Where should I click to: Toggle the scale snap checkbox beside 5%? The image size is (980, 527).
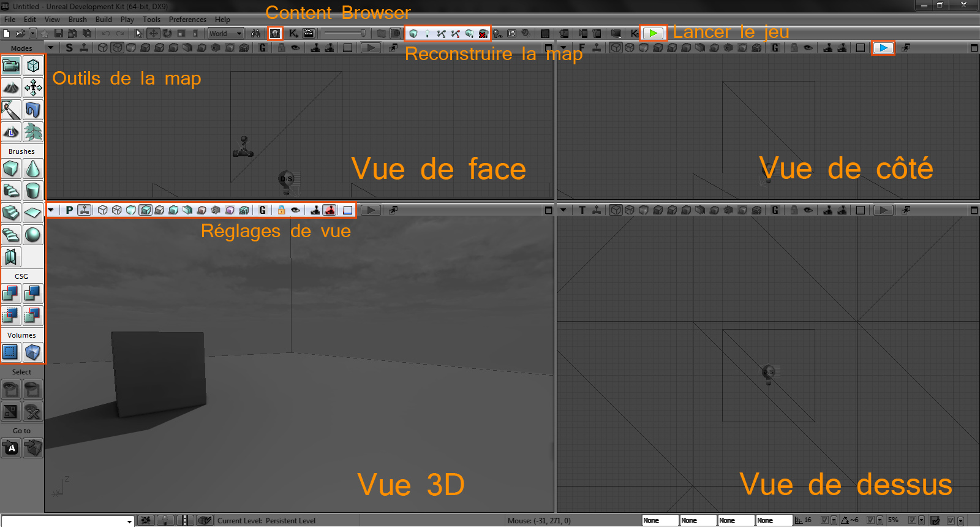912,520
